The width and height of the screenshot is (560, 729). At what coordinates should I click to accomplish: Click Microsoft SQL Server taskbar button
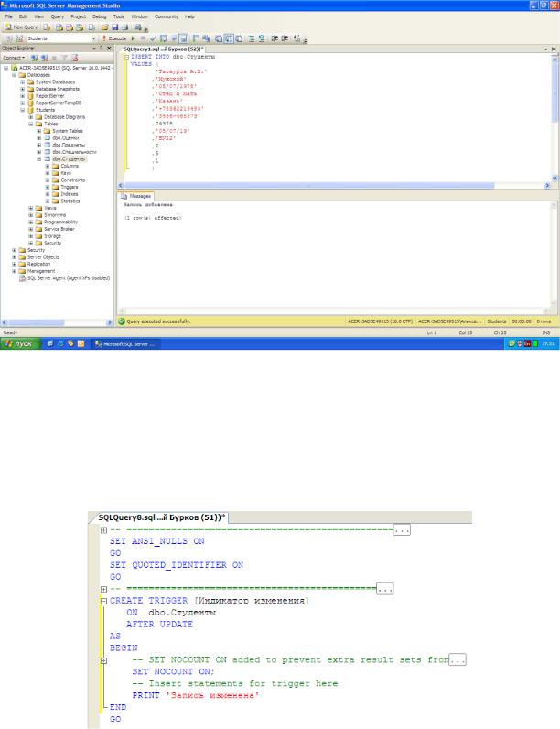click(124, 344)
